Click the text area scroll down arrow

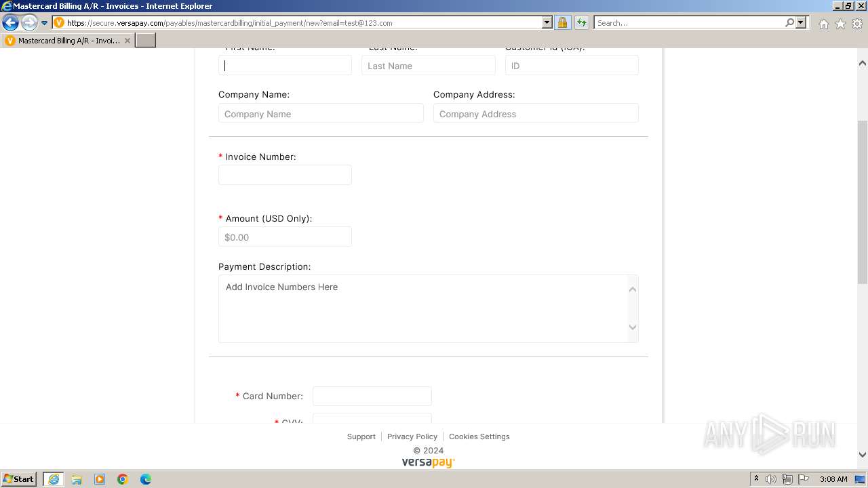(633, 327)
